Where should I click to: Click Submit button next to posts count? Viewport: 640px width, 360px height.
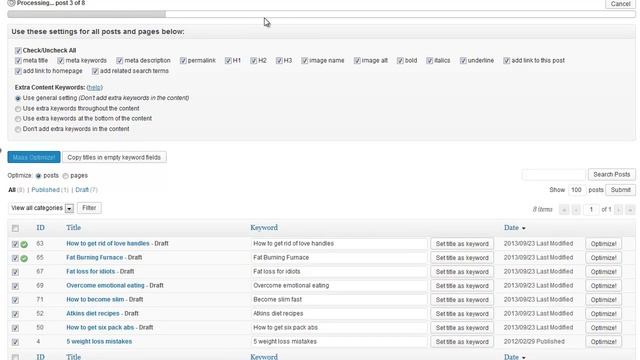point(620,190)
